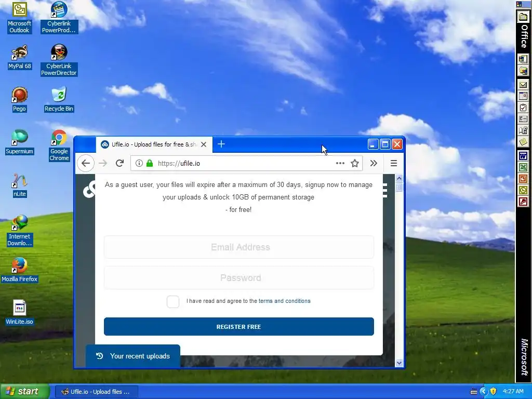
Task: Select the MyPal 68 desktop icon
Action: (x=19, y=57)
